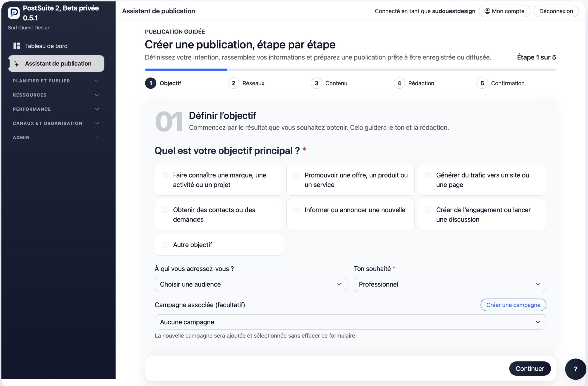Expand the Planifier et publier section
Image resolution: width=588 pixels, height=386 pixels.
56,81
